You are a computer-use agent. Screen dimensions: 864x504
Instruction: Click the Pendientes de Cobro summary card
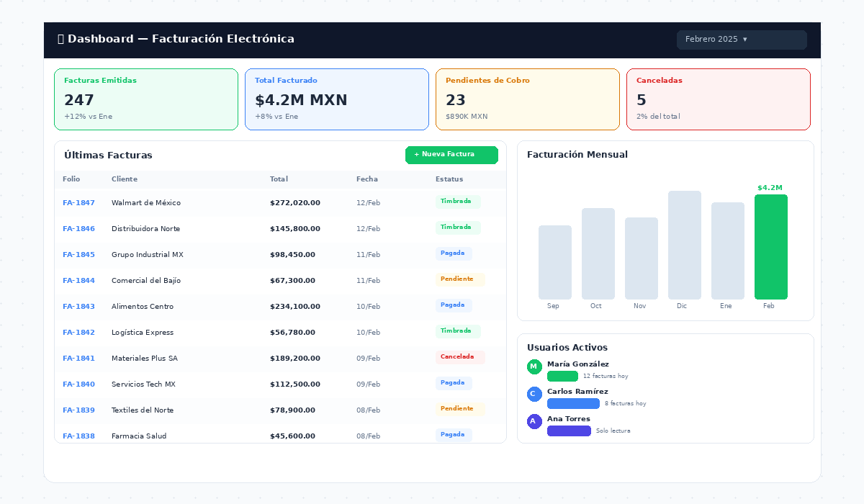[x=528, y=99]
